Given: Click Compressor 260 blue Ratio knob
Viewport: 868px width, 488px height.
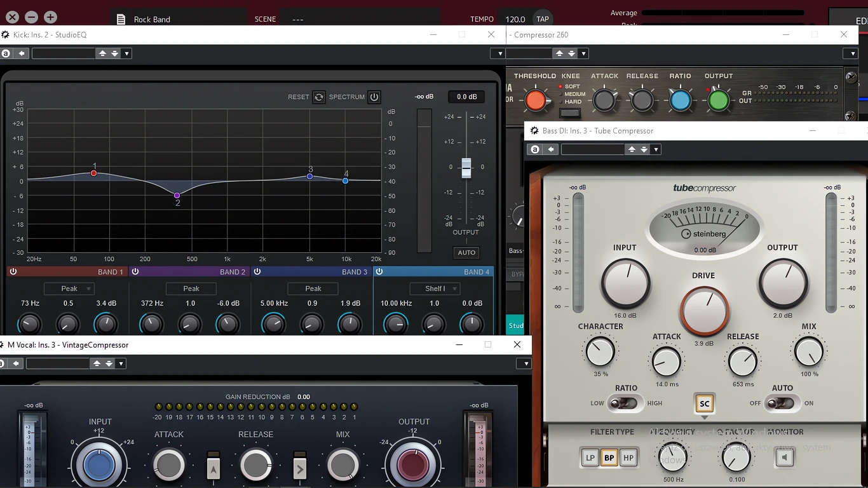Looking at the screenshot, I should [680, 100].
